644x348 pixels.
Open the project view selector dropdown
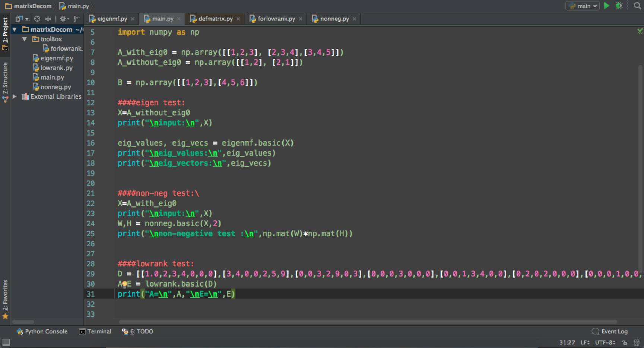(22, 19)
